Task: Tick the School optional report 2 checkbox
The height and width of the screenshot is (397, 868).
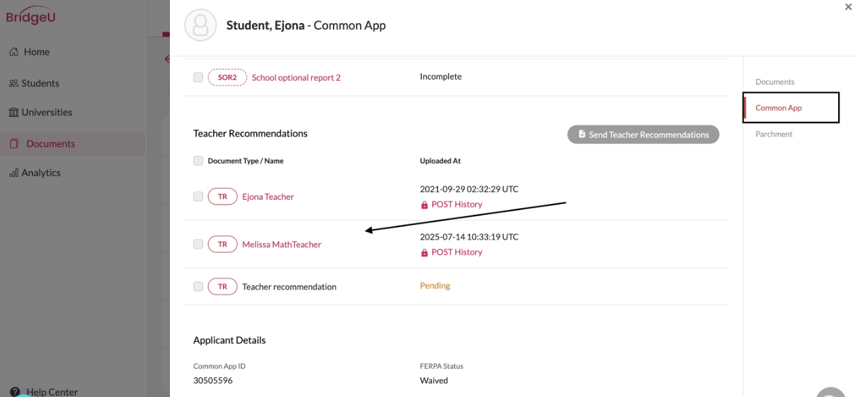Action: (x=198, y=77)
